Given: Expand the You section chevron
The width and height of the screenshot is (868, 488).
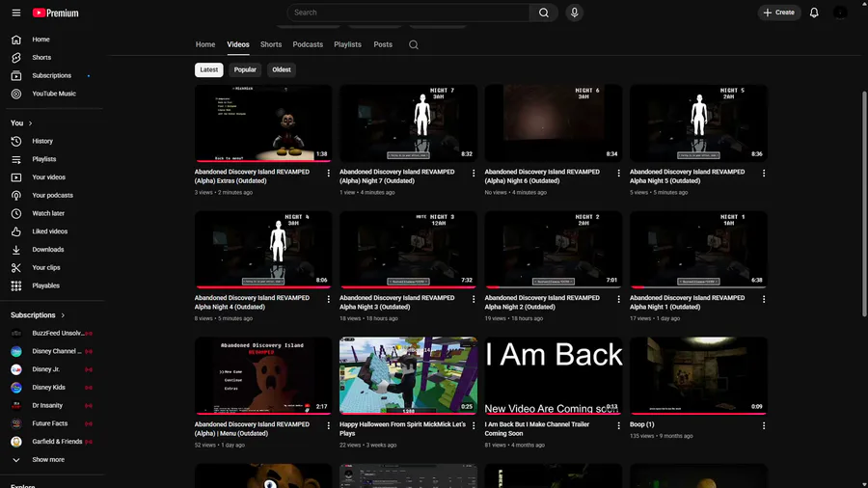Looking at the screenshot, I should click(31, 123).
